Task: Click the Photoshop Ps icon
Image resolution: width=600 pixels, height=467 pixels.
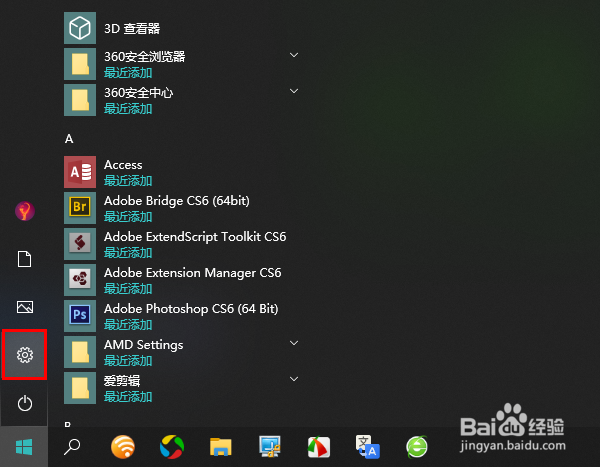Action: tap(80, 316)
